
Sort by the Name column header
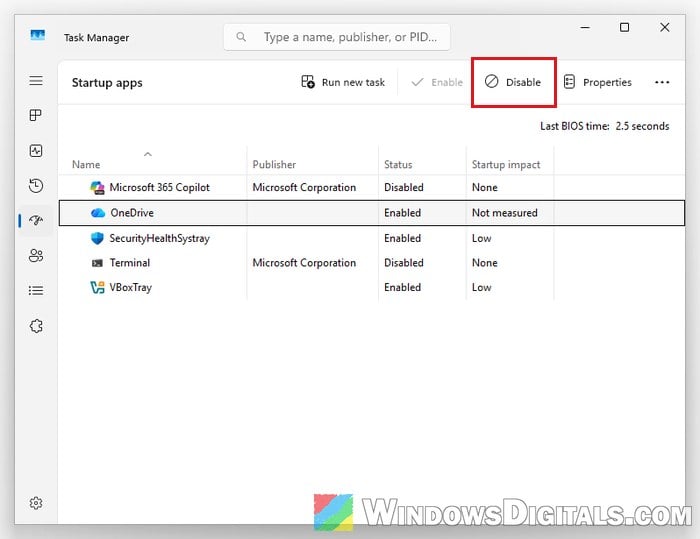point(86,165)
